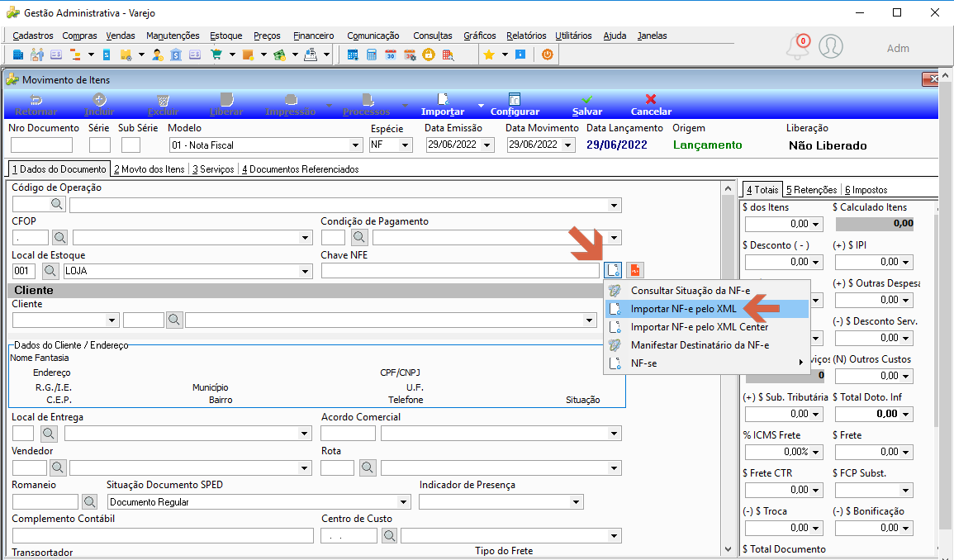The height and width of the screenshot is (560, 954).
Task: Click the cash register toolbar icon
Action: click(x=311, y=55)
